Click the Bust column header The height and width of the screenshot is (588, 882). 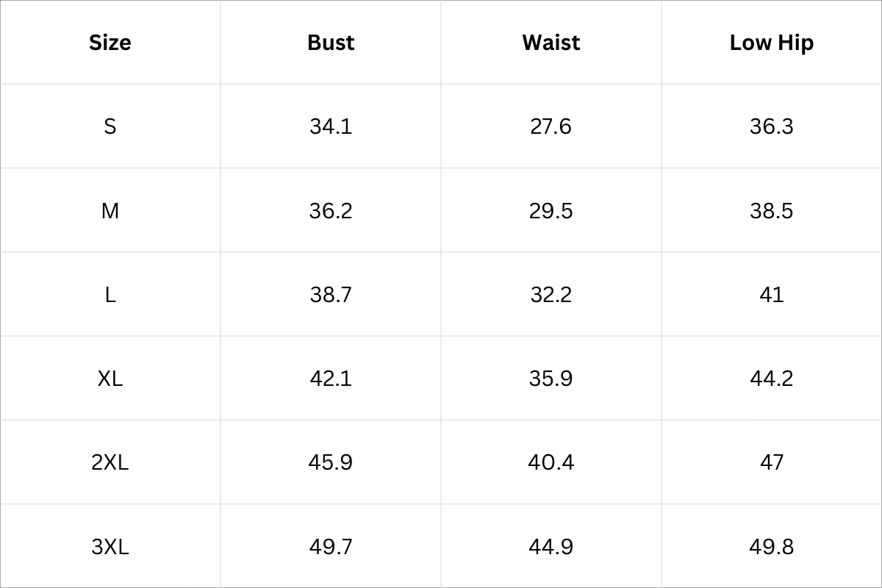click(x=331, y=43)
